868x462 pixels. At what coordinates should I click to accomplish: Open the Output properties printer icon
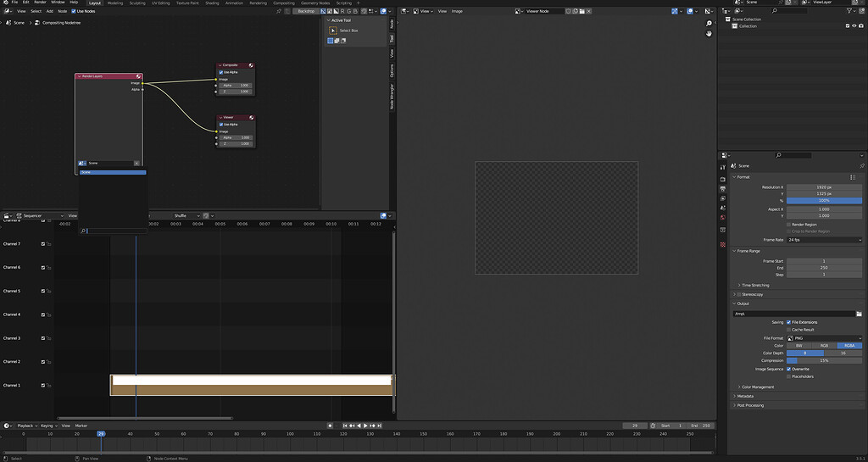tap(723, 189)
